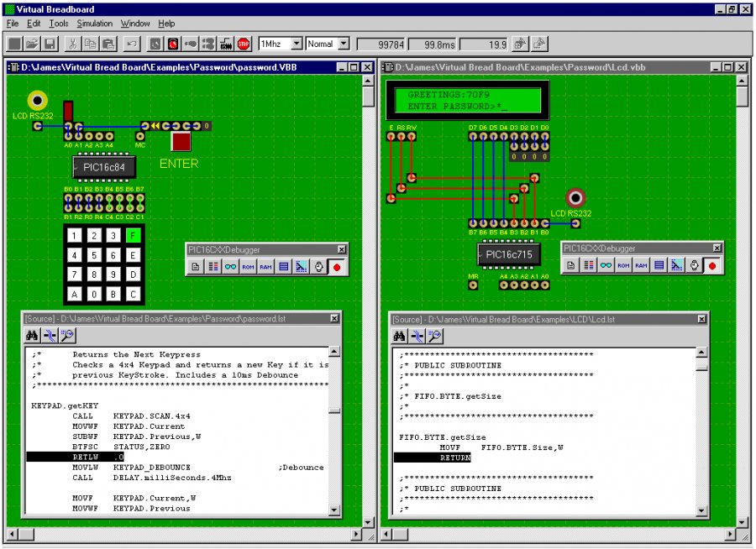756x549 pixels.
Task: Open the 1Mhz clock speed dropdown
Action: click(297, 44)
